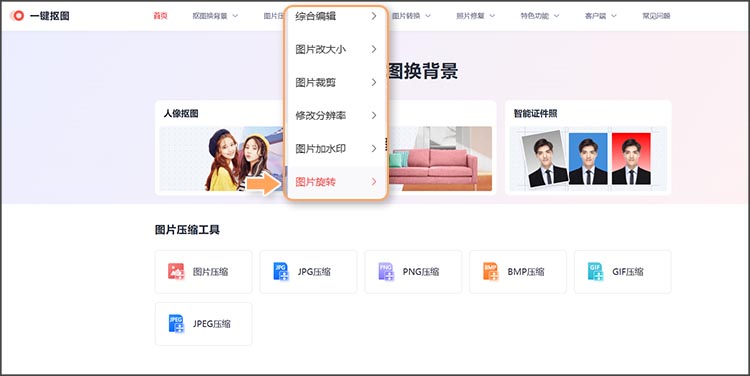Expand the 图片旋转 submenu arrow

374,182
